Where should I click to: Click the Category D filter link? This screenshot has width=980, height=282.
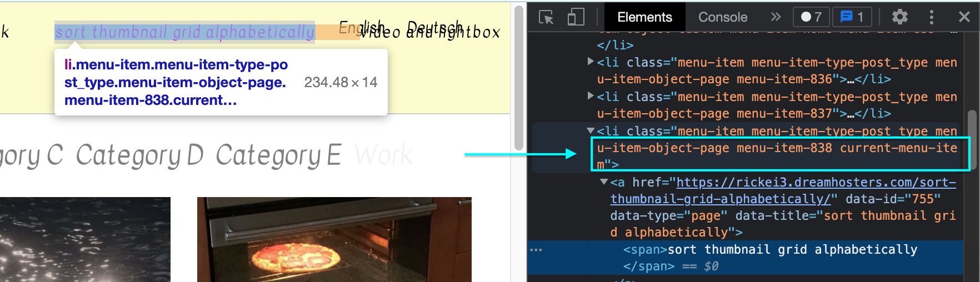[139, 155]
